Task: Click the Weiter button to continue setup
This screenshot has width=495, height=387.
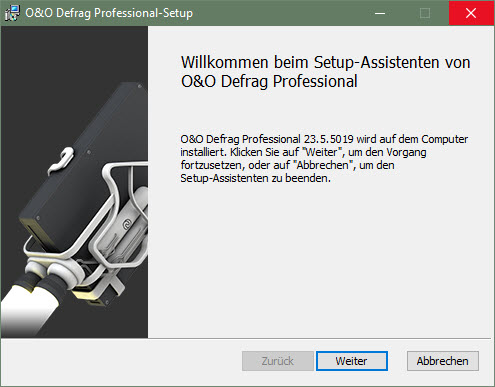Action: coord(352,361)
